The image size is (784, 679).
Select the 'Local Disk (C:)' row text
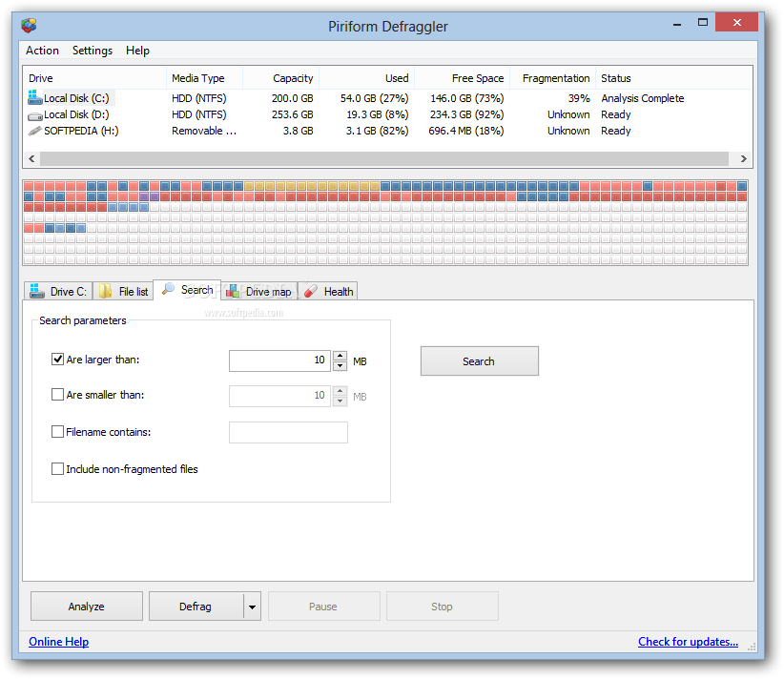point(76,98)
